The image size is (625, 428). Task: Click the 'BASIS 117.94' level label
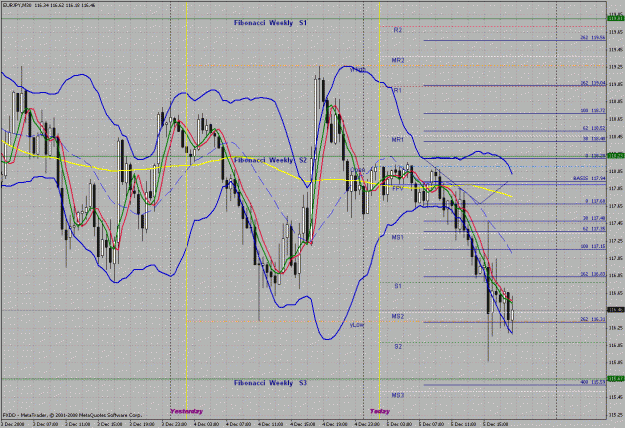coord(590,179)
